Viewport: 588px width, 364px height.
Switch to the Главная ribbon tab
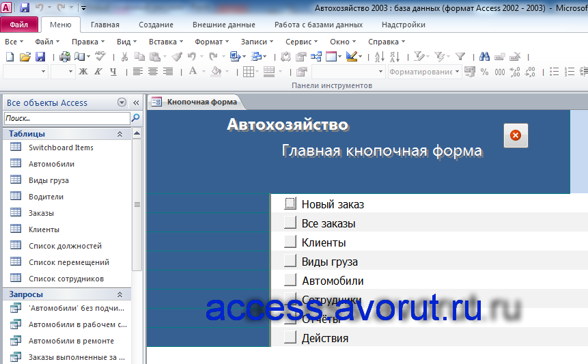coord(105,25)
